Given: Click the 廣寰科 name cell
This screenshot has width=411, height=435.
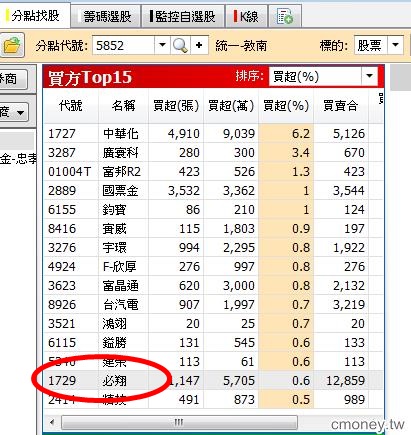Looking at the screenshot, I should click(x=120, y=153).
